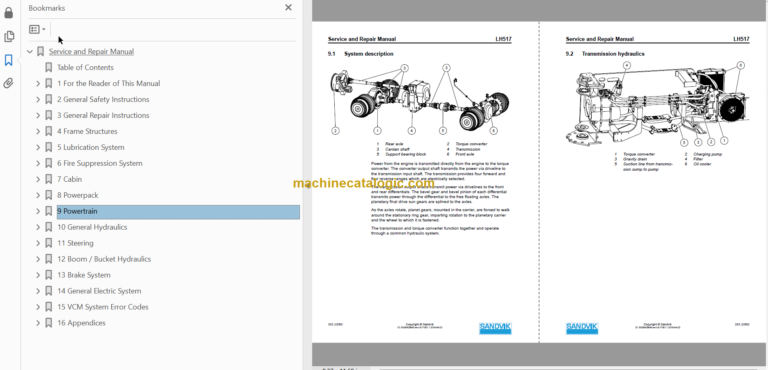Expand 11 Steering bookmark
768x370 pixels.
click(x=38, y=243)
